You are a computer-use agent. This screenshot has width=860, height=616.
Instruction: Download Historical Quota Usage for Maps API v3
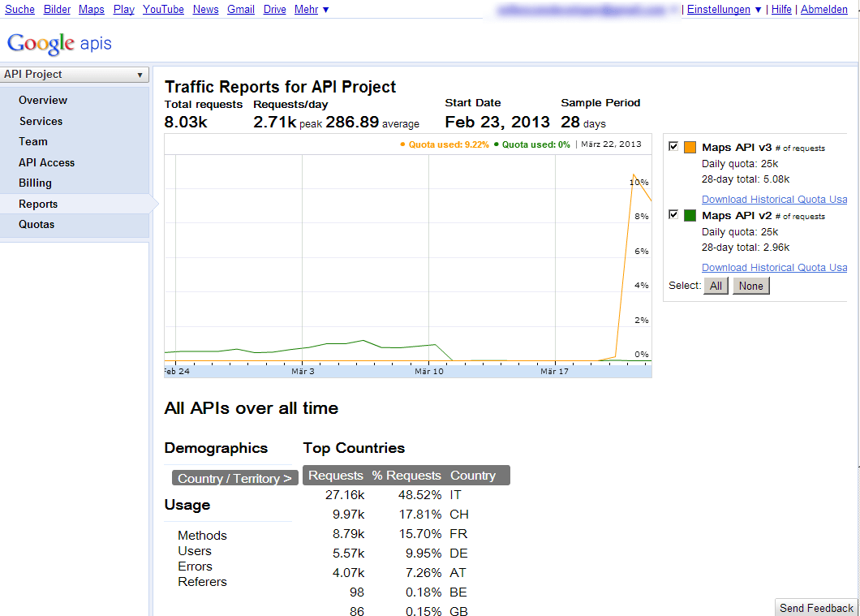774,199
